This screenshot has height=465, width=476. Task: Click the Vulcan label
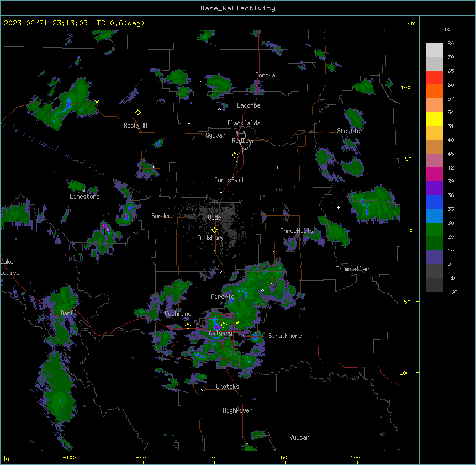[299, 437]
